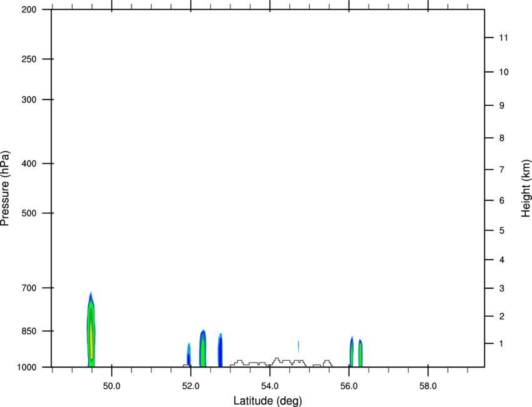The image size is (532, 407).
Task: Click the blue contour column near 52.75 latitude
Action: (220, 350)
